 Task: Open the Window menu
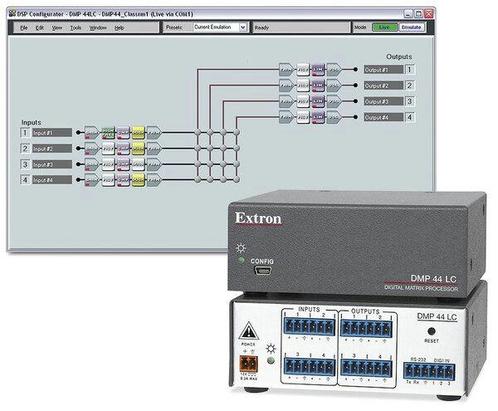click(98, 28)
